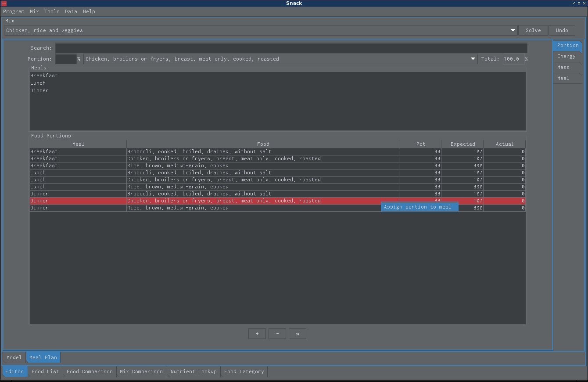Image resolution: width=588 pixels, height=382 pixels.
Task: Open the Food Category tab
Action: pos(244,371)
